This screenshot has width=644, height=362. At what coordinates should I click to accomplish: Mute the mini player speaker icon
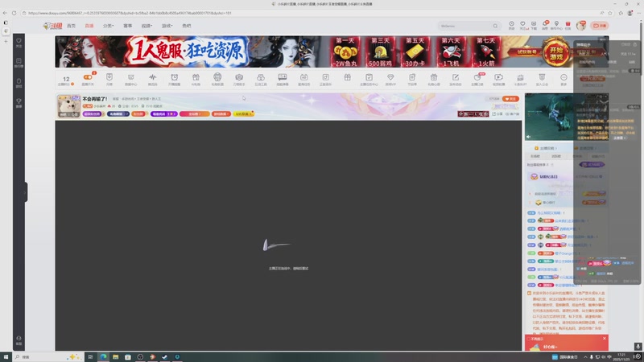point(529,137)
